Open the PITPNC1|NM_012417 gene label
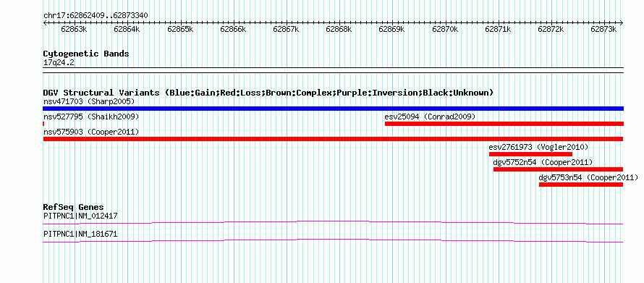Screen dimensions: 644x283 pos(80,216)
